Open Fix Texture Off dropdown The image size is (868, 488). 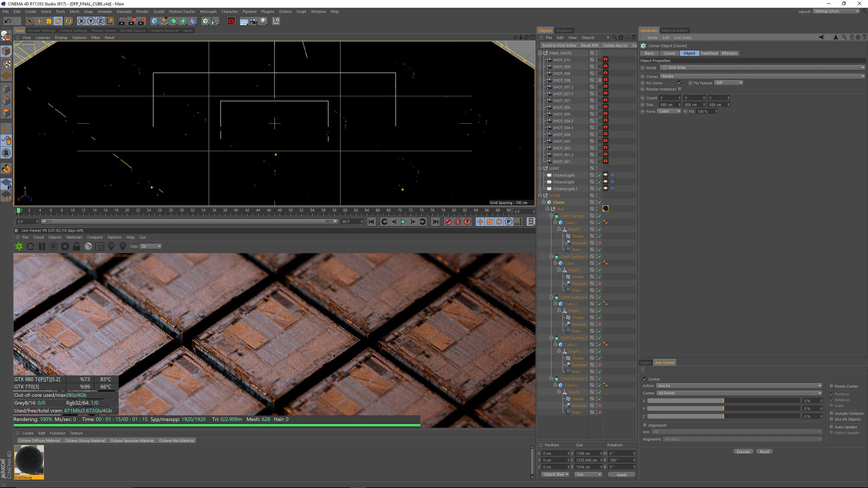tap(729, 83)
